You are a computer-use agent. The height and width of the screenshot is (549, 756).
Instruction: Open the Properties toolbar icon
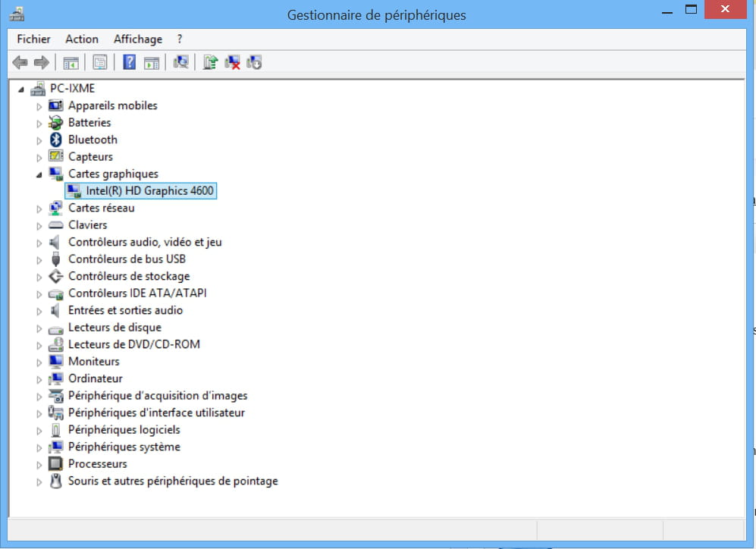click(x=100, y=62)
